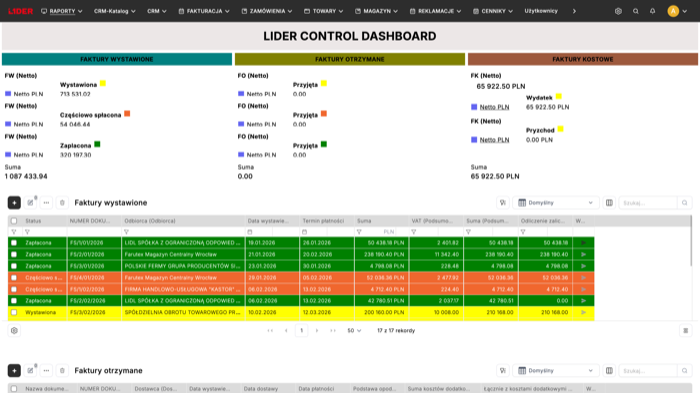700x393 pixels.
Task: Expand the ZAMÓWIENIA menu
Action: tap(267, 11)
